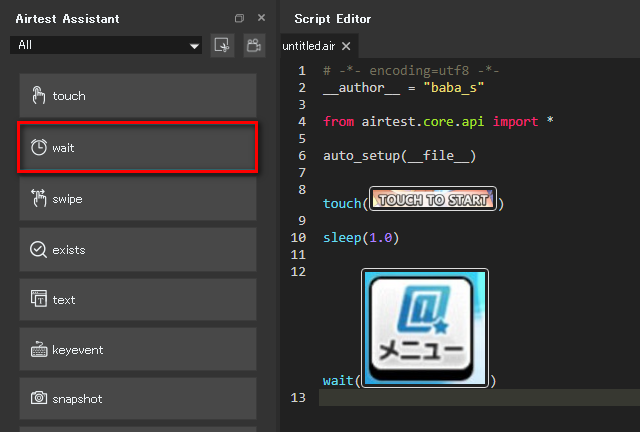Switch to the untitled.air tab
This screenshot has height=432, width=640.
coord(309,46)
